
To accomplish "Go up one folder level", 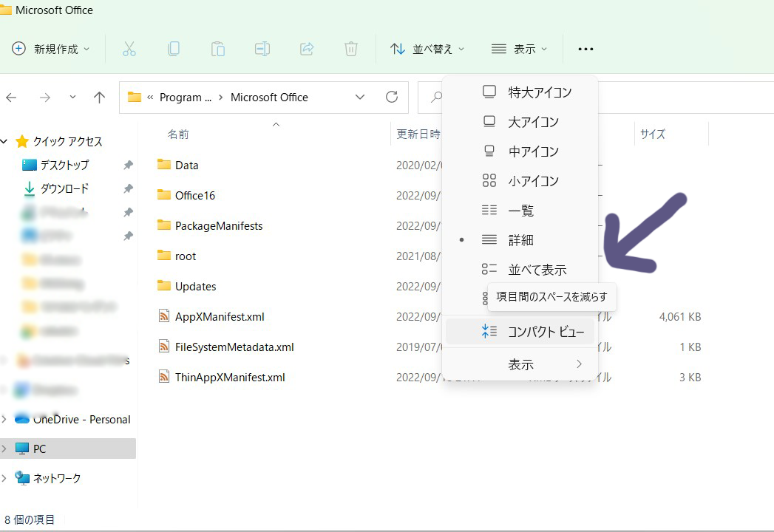I will click(x=99, y=98).
